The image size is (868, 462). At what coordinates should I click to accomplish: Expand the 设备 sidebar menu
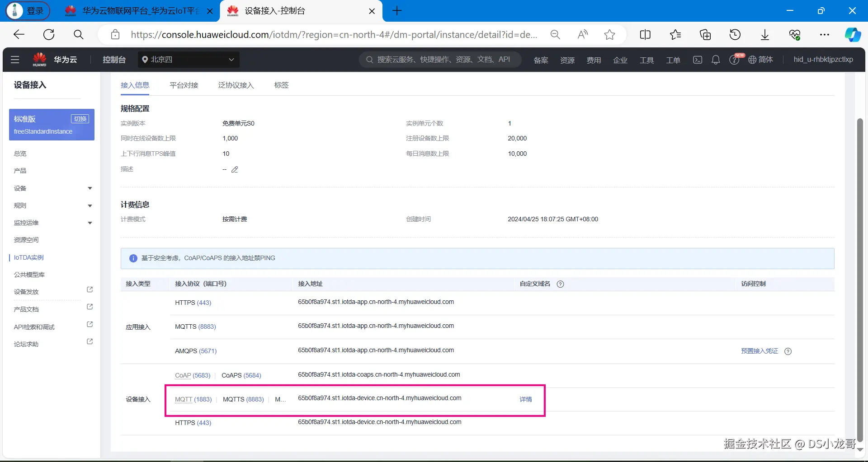tap(52, 188)
